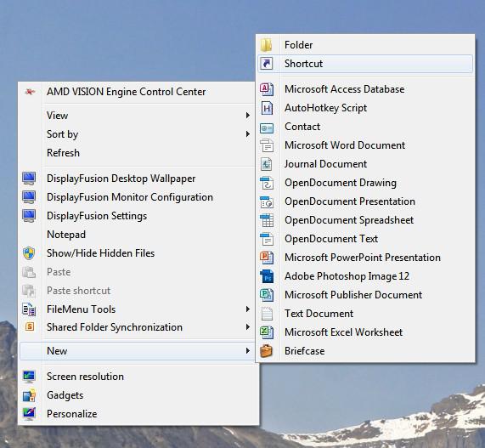485x448 pixels.
Task: Click the View menu label
Action: pos(57,116)
